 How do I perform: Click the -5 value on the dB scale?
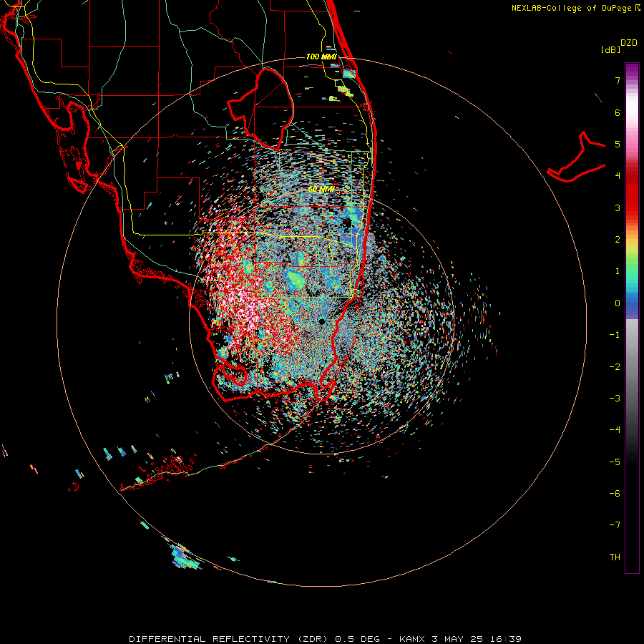click(x=615, y=462)
